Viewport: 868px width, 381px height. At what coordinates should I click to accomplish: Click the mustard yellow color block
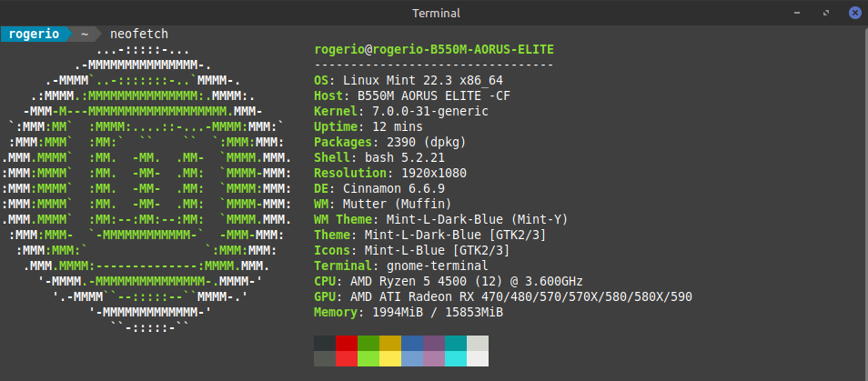(390, 344)
